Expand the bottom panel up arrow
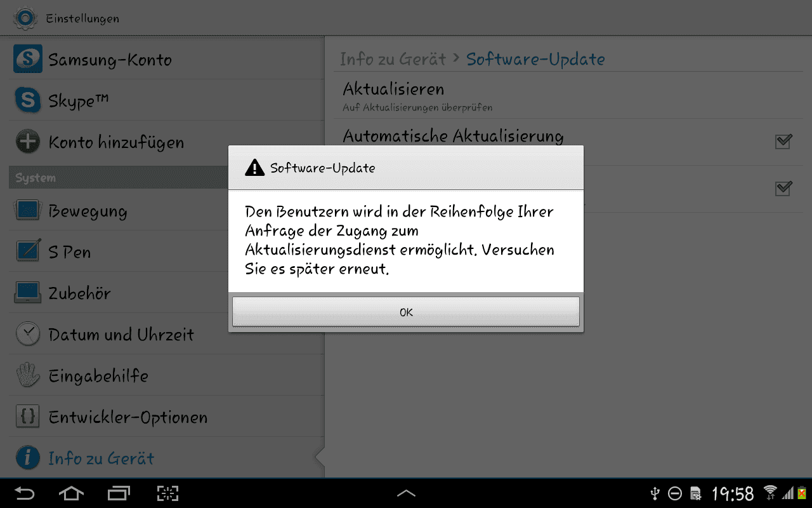 tap(406, 493)
